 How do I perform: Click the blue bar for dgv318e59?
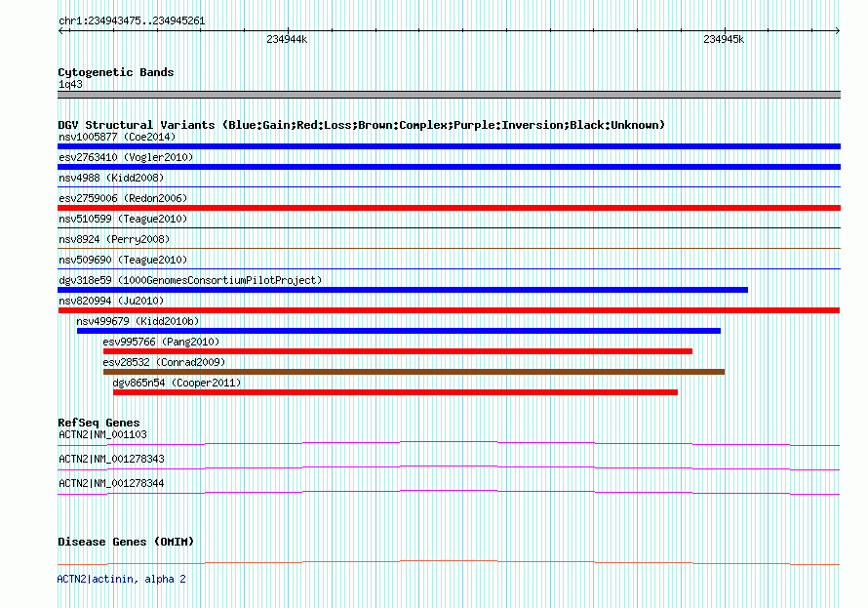(x=403, y=290)
